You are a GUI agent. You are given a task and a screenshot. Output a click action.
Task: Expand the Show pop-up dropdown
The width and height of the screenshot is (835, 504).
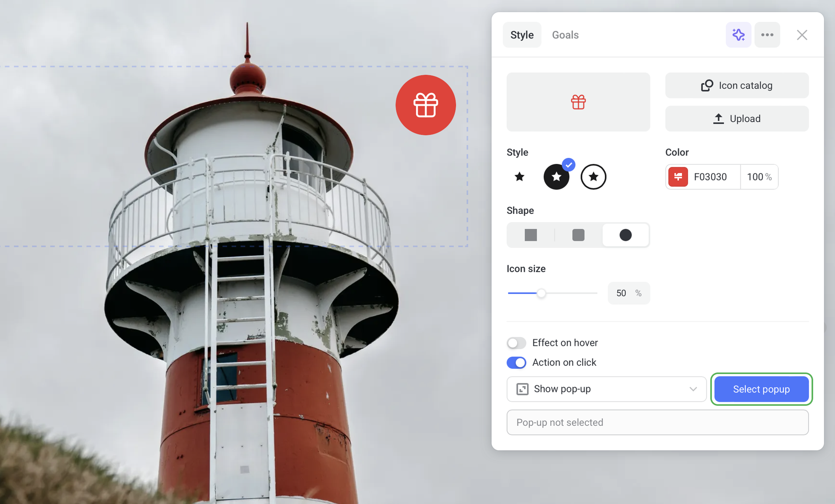tap(606, 389)
